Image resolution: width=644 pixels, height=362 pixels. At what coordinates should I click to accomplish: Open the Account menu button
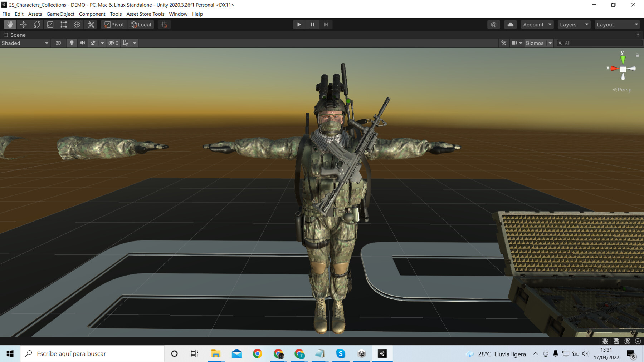[x=536, y=24]
